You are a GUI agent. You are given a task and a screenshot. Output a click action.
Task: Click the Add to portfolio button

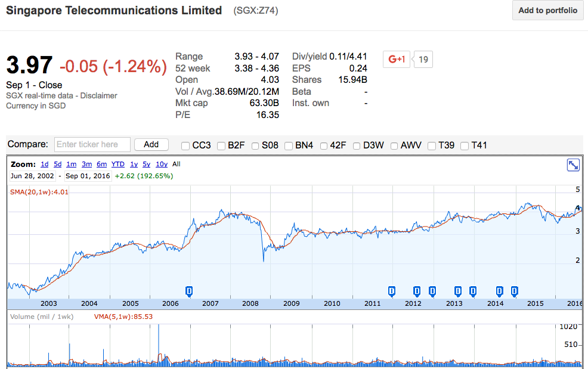(547, 10)
